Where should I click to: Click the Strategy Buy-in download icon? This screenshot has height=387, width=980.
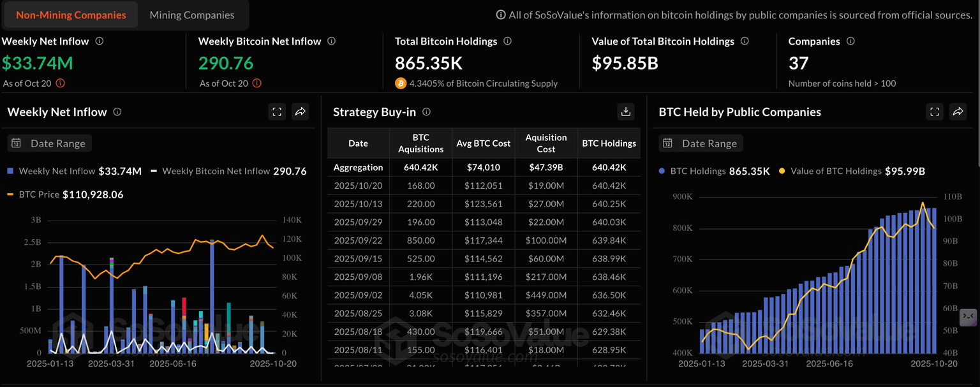point(626,112)
